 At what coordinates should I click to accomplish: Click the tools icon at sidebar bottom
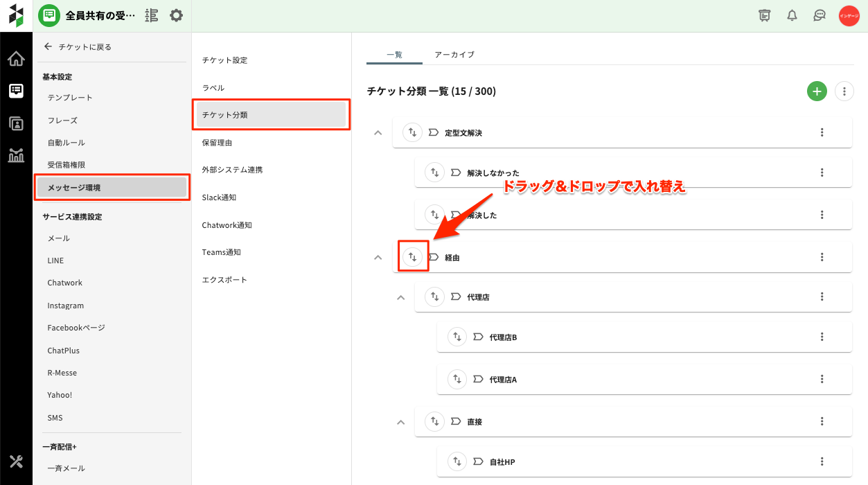click(x=16, y=461)
